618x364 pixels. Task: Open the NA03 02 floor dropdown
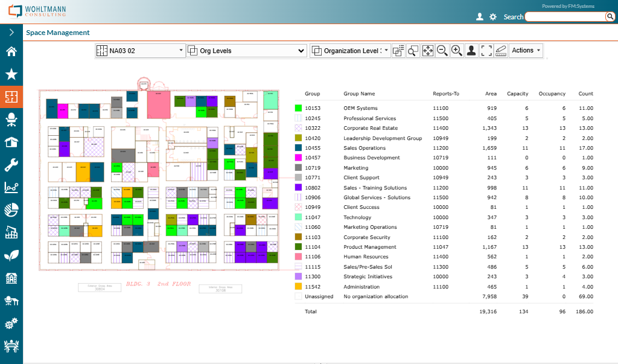(x=141, y=51)
